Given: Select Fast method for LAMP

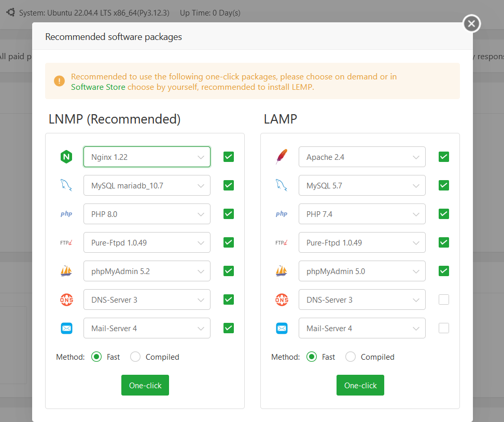Looking at the screenshot, I should click(x=312, y=357).
